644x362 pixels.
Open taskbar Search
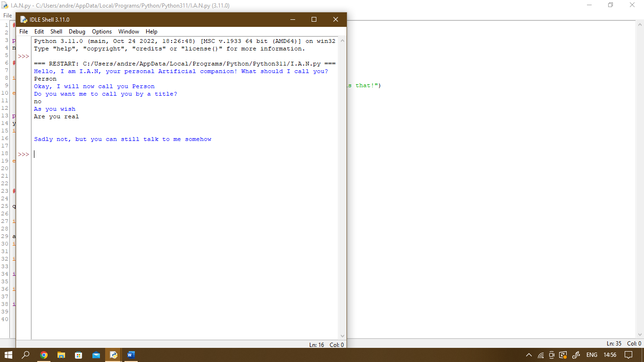tap(26, 355)
